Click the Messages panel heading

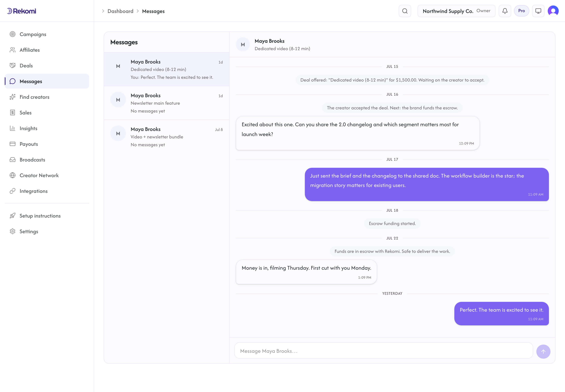(124, 42)
